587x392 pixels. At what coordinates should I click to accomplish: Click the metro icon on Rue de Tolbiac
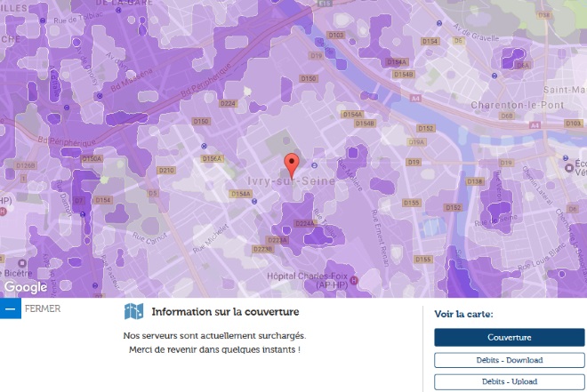(43, 20)
